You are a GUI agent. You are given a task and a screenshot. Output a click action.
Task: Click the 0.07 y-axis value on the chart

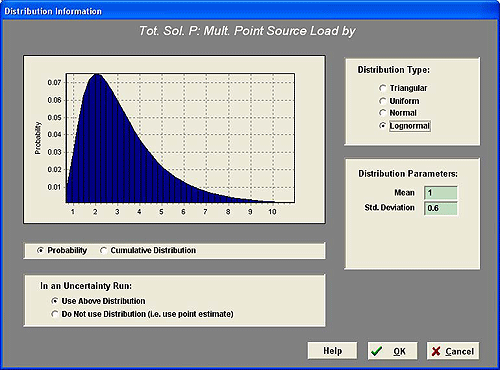(54, 82)
